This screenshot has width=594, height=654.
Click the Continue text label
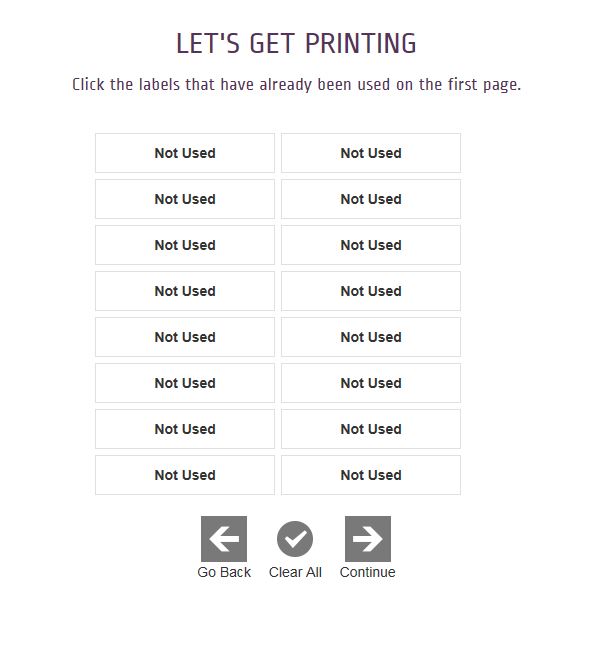367,572
